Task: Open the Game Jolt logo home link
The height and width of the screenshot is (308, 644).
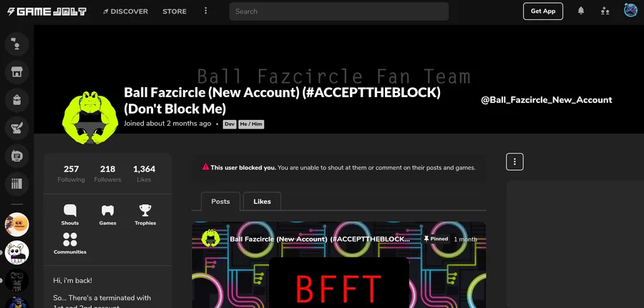Action: tap(47, 11)
